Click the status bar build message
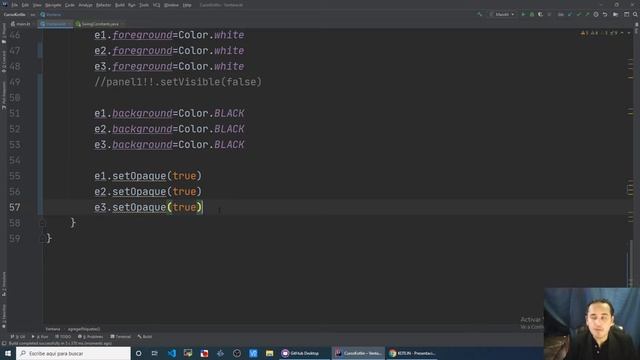This screenshot has height=360, width=640. point(60,343)
